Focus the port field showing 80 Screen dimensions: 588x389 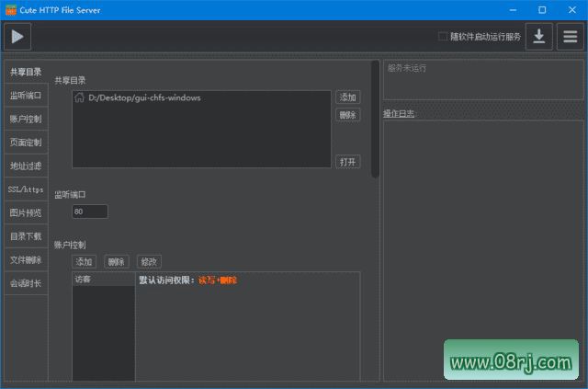tap(90, 212)
